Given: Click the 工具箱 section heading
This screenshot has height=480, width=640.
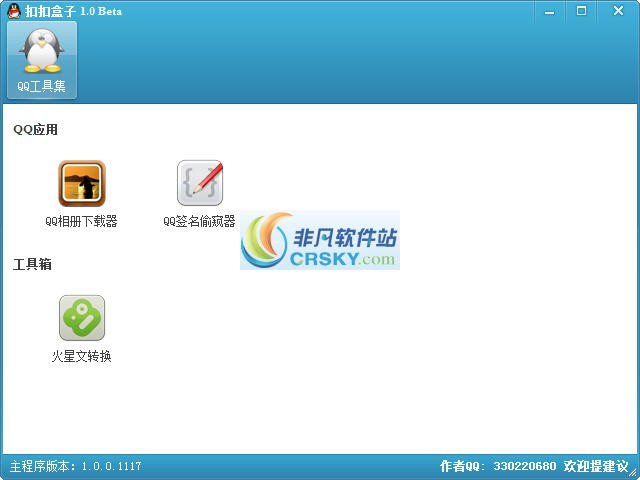Looking at the screenshot, I should pos(32,264).
